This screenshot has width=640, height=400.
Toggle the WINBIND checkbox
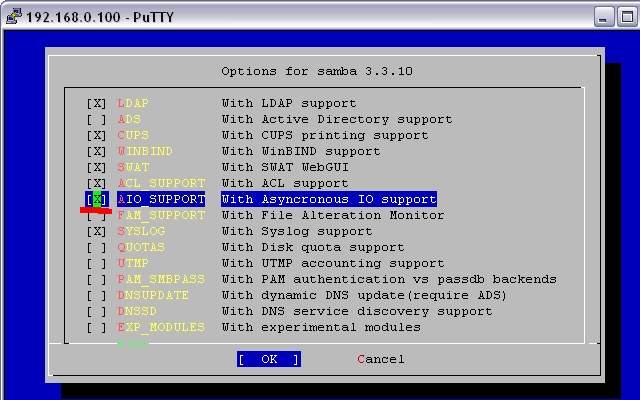(96, 151)
